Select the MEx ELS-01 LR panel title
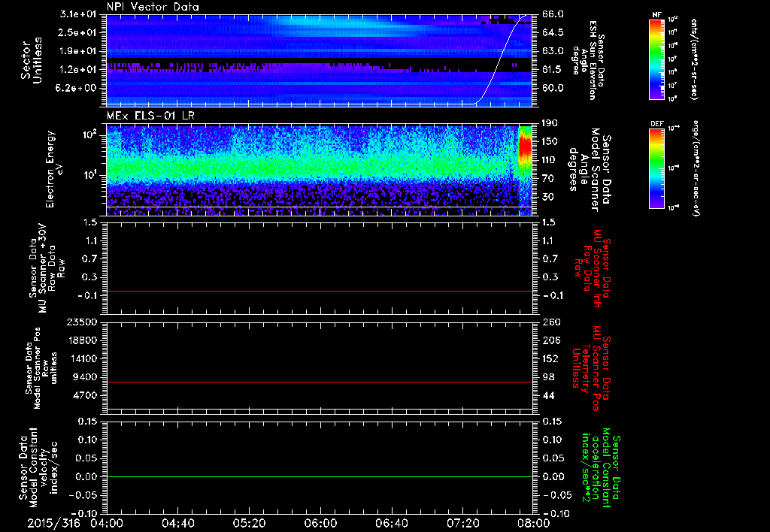 click(x=150, y=115)
